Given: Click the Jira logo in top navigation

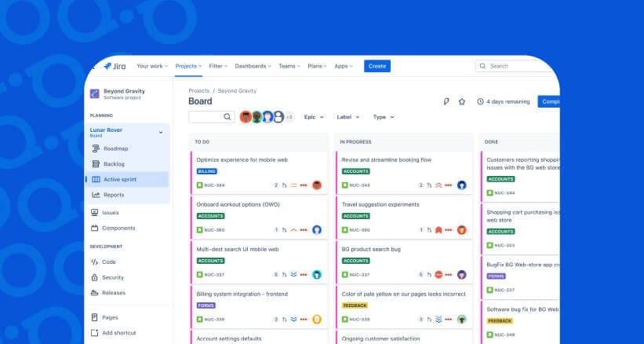Looking at the screenshot, I should coord(114,66).
